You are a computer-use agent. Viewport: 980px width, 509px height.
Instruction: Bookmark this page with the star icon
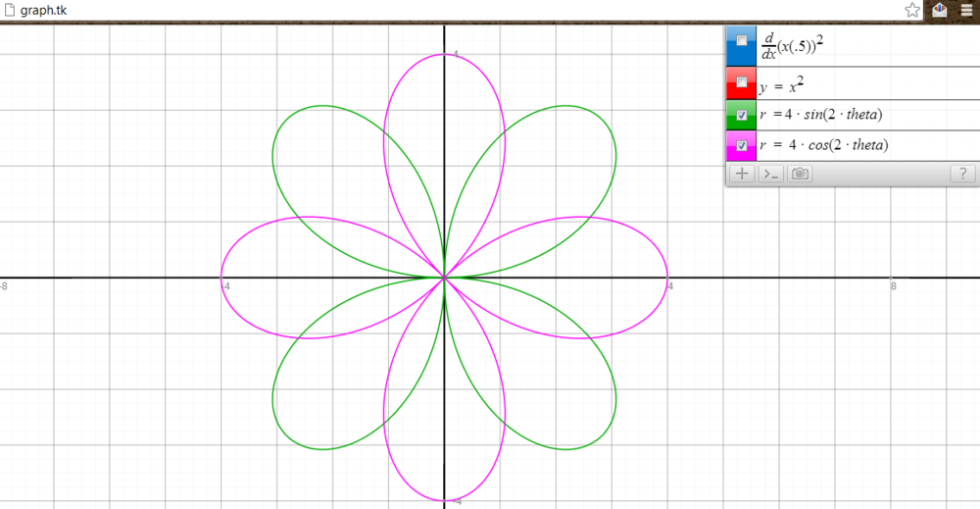tap(912, 10)
